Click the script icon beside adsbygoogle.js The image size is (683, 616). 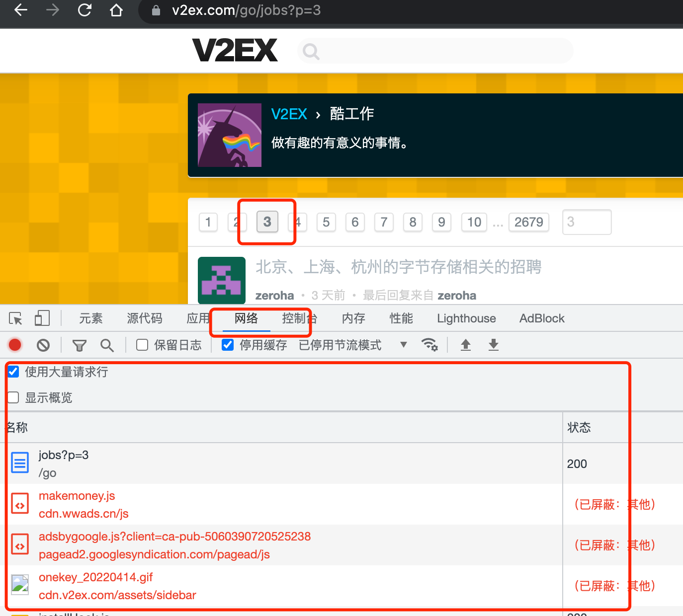(x=20, y=545)
